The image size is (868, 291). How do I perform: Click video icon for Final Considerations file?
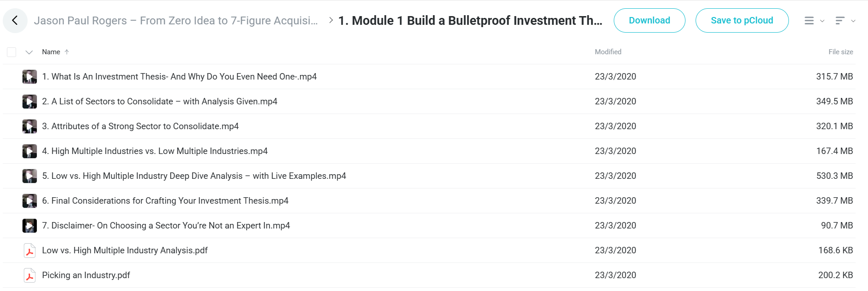click(x=29, y=201)
